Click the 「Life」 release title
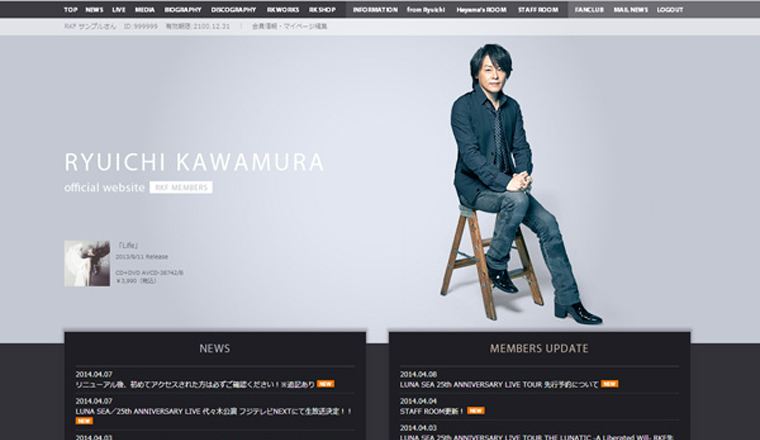The width and height of the screenshot is (760, 440). tap(127, 246)
